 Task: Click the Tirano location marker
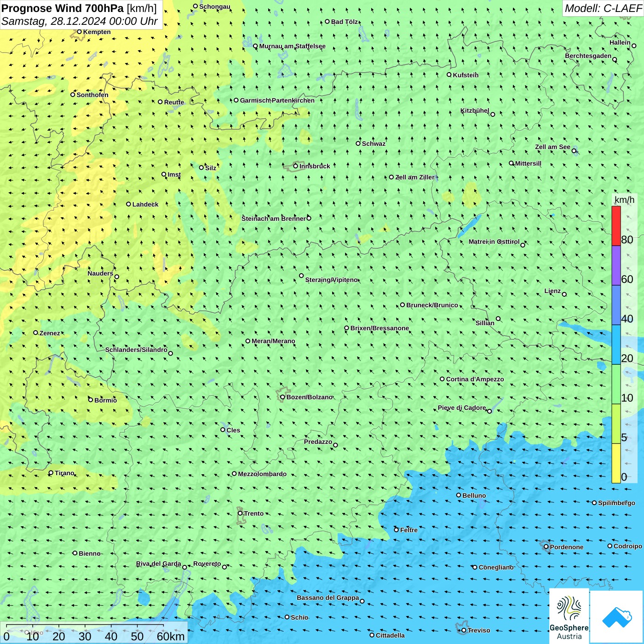pos(51,472)
